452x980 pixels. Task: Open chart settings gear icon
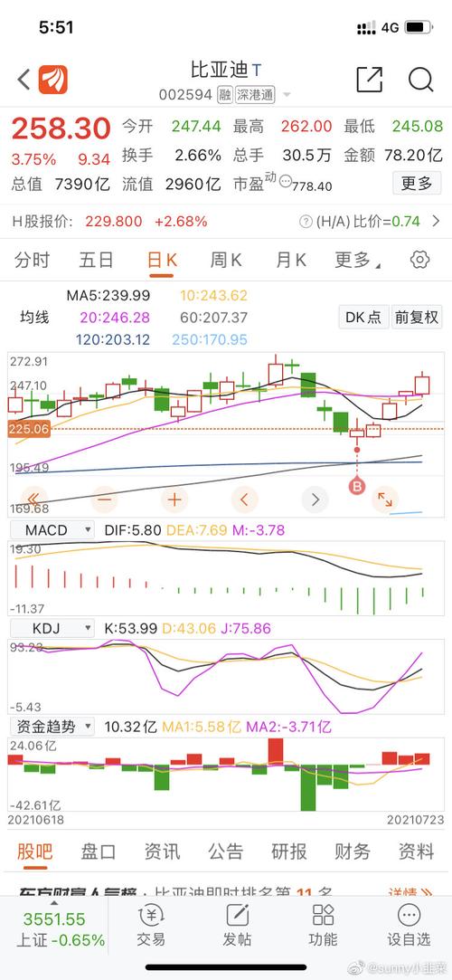tap(419, 260)
